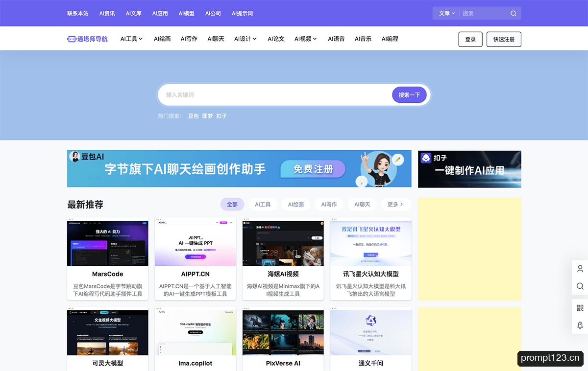Screen dimensions: 588x371
Task: Open the ima.copilot card thumbnail
Action: (x=196, y=331)
